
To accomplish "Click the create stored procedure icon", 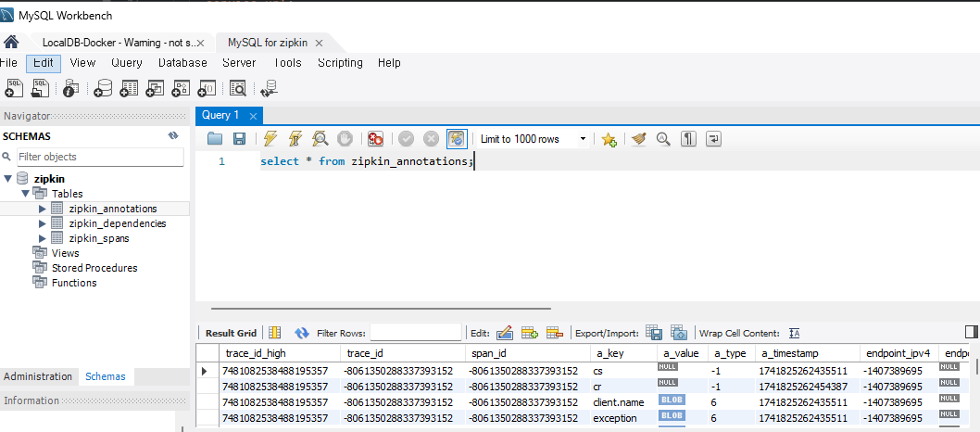I will (x=181, y=89).
